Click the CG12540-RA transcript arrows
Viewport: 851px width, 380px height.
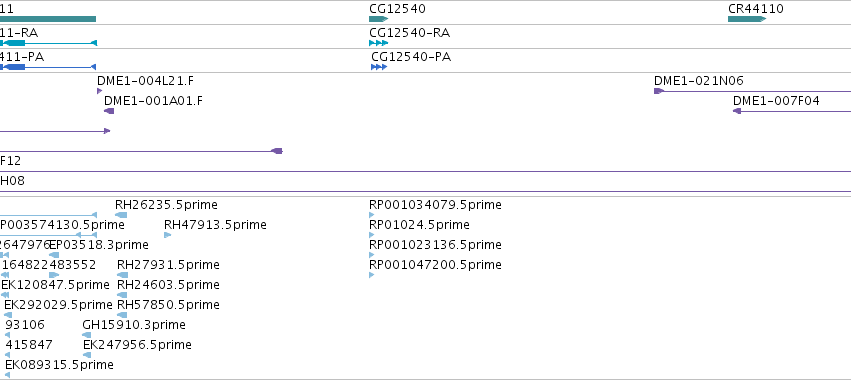(379, 43)
